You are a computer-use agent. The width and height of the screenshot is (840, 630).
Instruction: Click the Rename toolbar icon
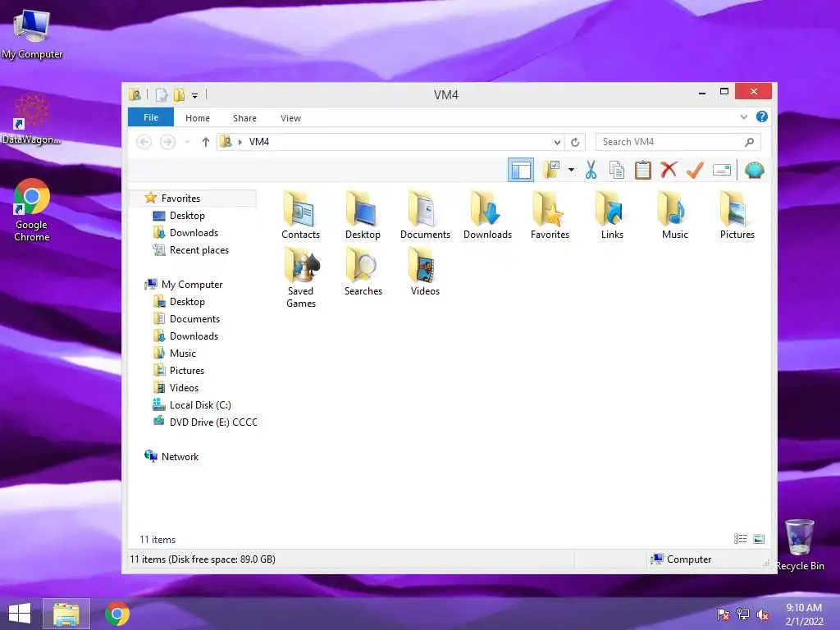coord(722,171)
